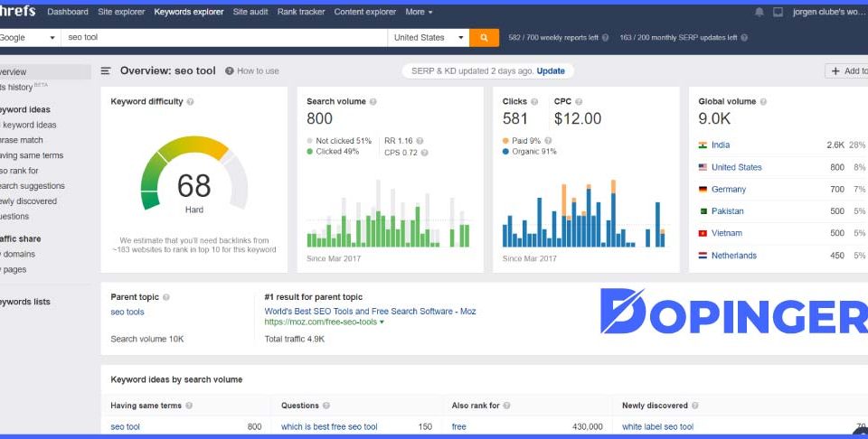Click the Vietnam flag icon
Viewport: 868px width, 439px height.
703,233
